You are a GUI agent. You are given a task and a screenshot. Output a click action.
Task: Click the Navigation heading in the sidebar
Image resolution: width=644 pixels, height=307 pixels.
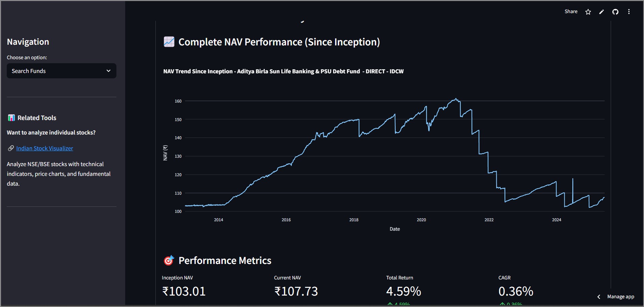28,42
